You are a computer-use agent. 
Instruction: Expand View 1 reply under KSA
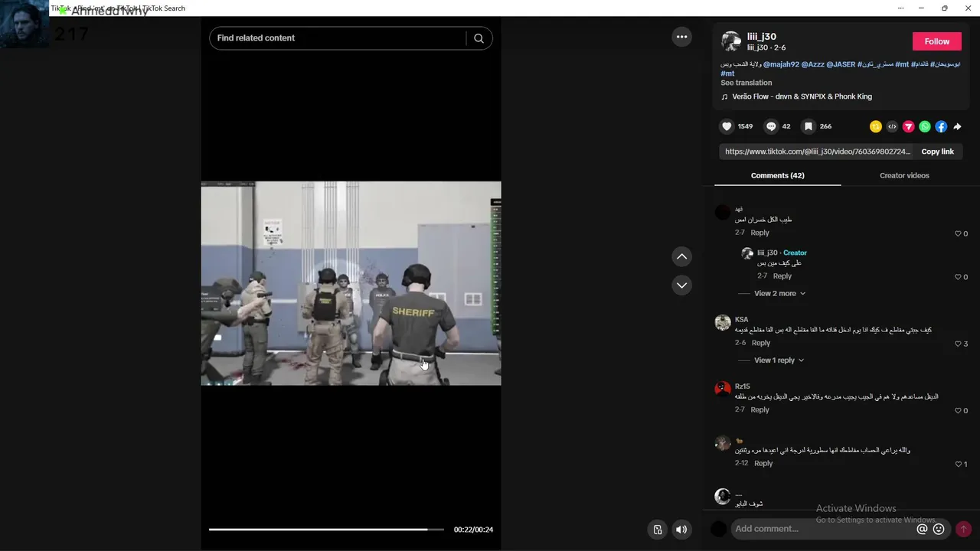(779, 360)
